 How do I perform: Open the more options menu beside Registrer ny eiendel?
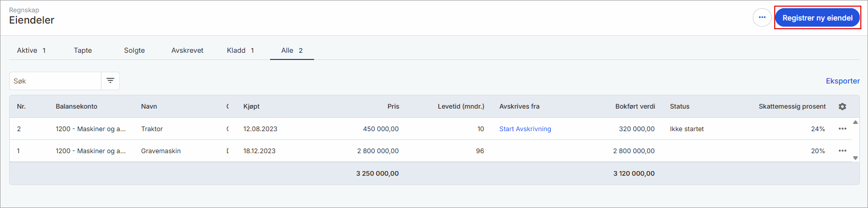click(762, 17)
